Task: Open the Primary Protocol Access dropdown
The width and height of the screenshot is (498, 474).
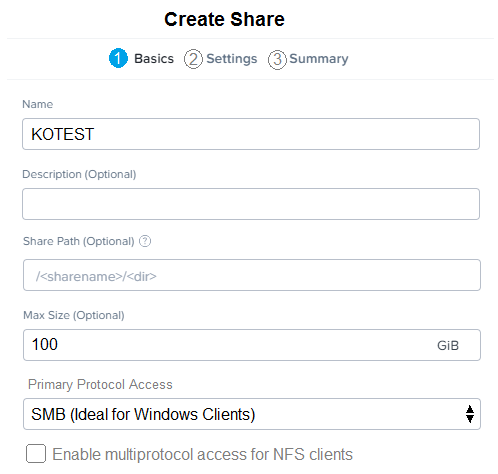Action: (252, 414)
